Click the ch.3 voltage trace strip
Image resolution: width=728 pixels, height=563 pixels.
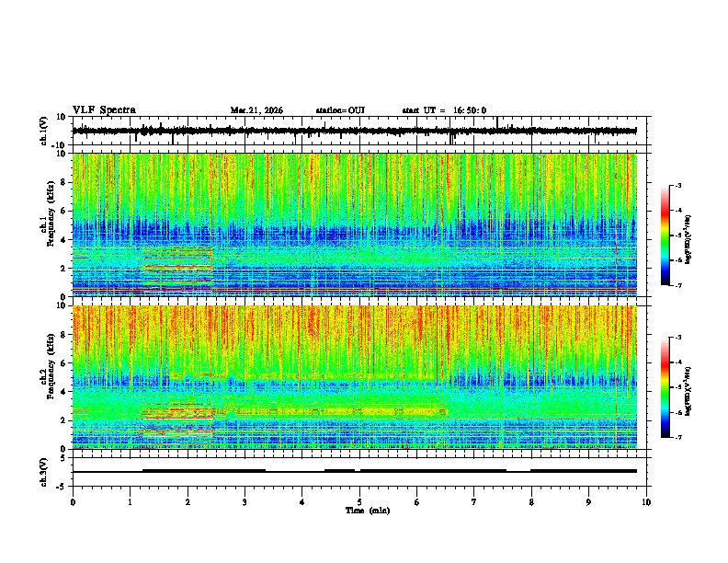(354, 471)
